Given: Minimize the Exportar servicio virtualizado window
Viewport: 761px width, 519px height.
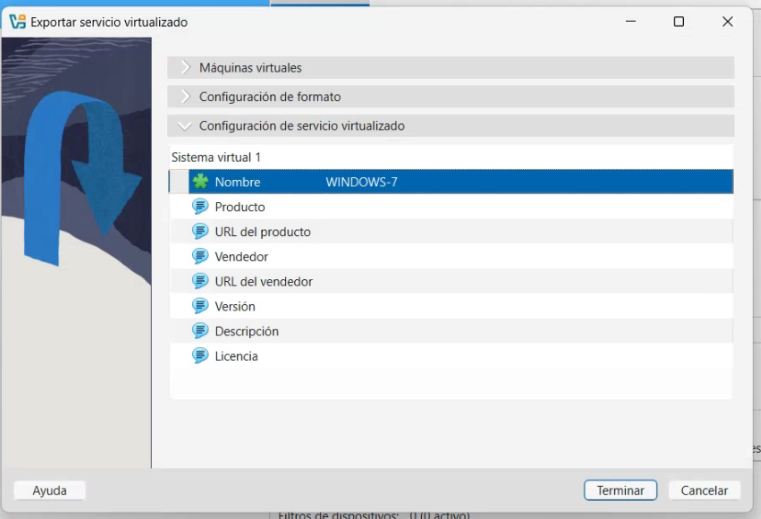Looking at the screenshot, I should tap(630, 21).
